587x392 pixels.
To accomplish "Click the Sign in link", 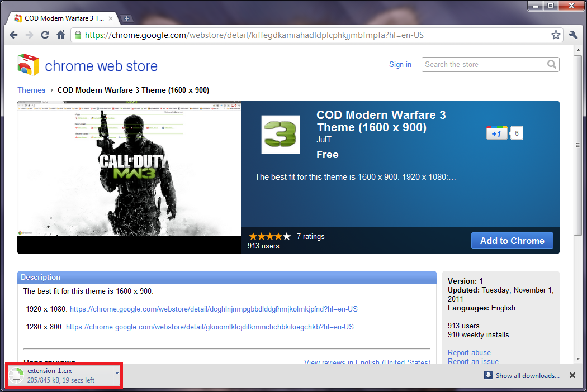I will pos(400,64).
